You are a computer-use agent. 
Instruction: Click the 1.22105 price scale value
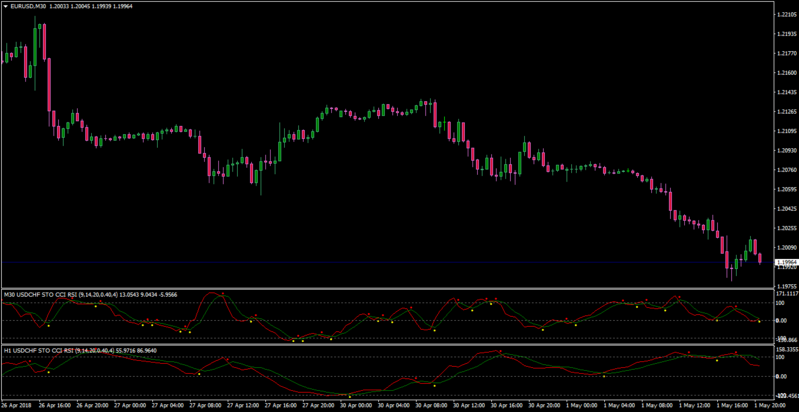pos(786,15)
